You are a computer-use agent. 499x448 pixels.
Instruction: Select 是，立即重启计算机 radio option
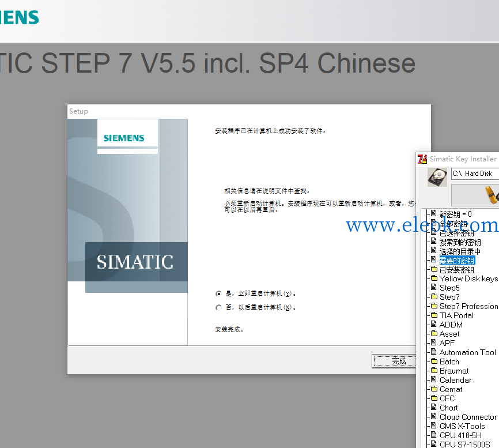click(x=218, y=294)
